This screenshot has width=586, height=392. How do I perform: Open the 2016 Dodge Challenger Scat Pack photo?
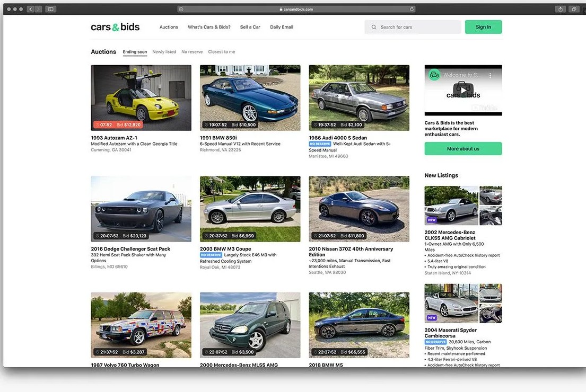[x=141, y=209]
